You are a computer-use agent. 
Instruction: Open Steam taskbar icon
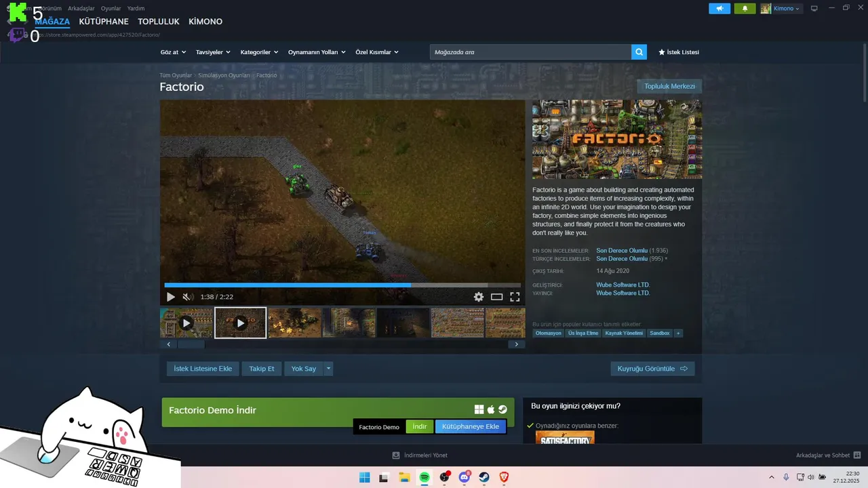tap(484, 477)
